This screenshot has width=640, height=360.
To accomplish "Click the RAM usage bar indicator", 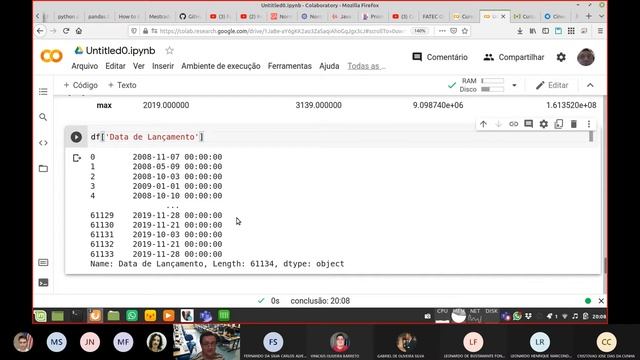I will pyautogui.click(x=492, y=81).
